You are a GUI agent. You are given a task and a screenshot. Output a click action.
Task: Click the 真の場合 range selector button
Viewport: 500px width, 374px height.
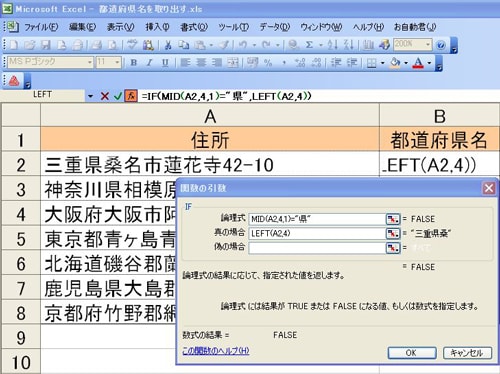pyautogui.click(x=393, y=233)
